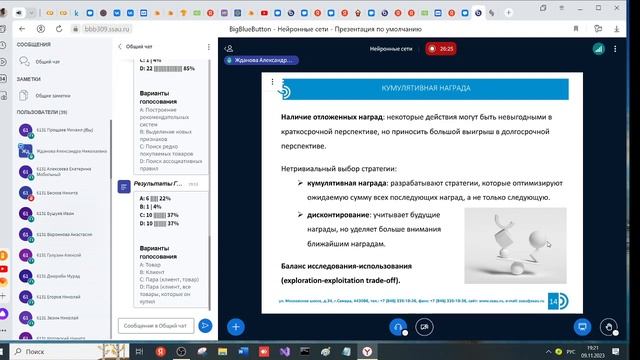The height and width of the screenshot is (360, 640).
Task: Switch to the active BigBlueButton tab
Action: 478,13
